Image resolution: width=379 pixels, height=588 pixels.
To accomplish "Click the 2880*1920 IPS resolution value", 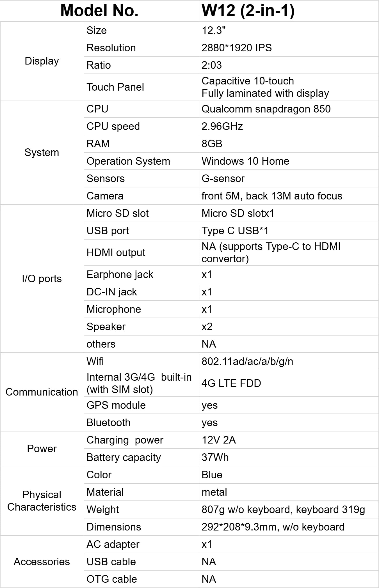I will point(236,48).
